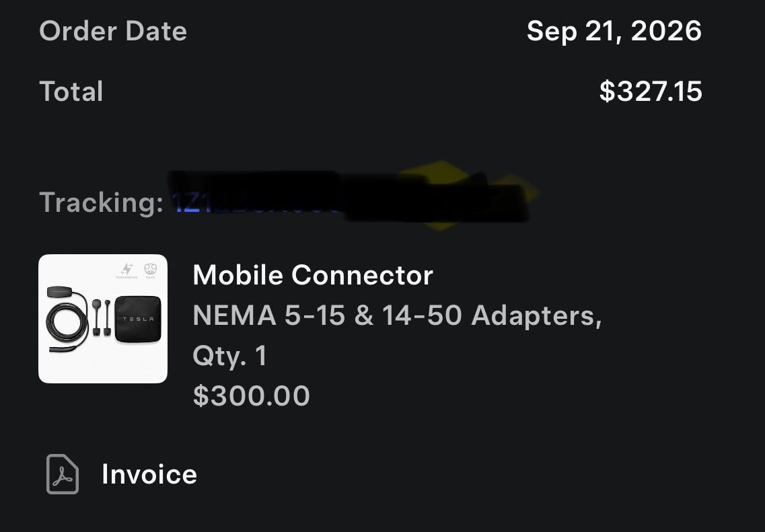Click the Powershare lightning icon in product image

pyautogui.click(x=127, y=269)
